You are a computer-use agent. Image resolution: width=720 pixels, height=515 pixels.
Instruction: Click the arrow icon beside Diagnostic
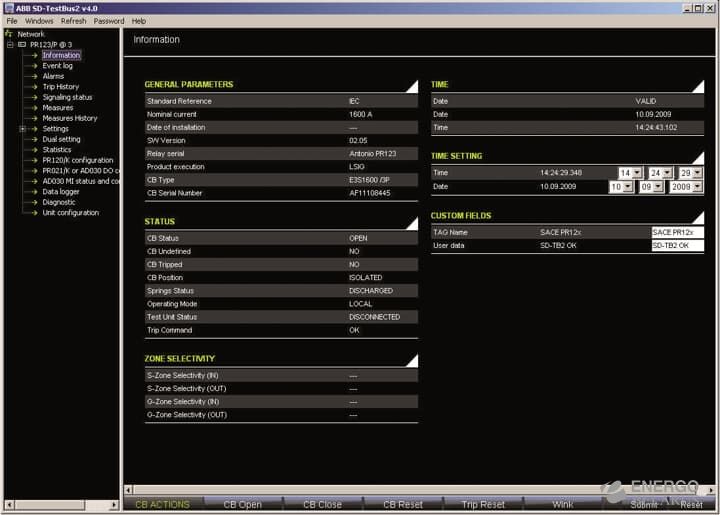[x=33, y=202]
